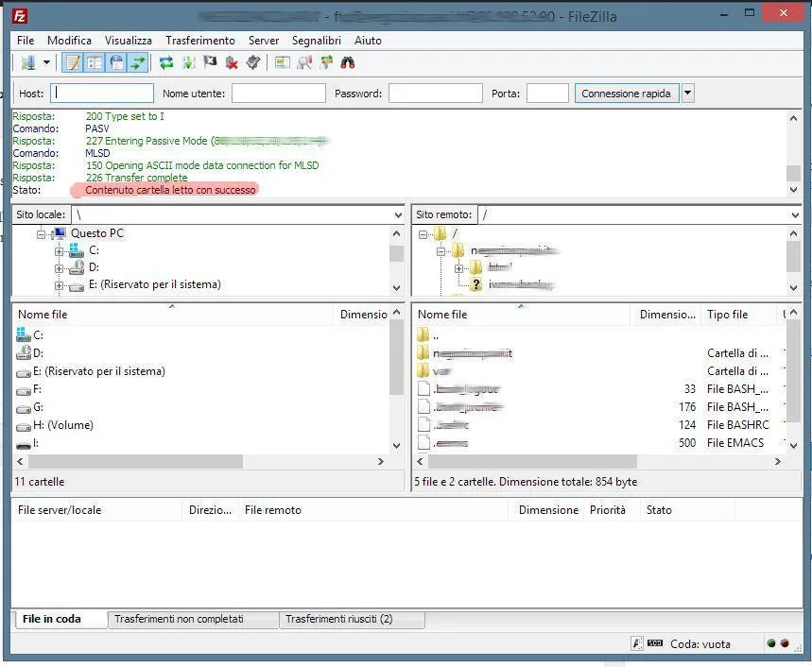Collapse Questo PC in the local tree

point(41,233)
